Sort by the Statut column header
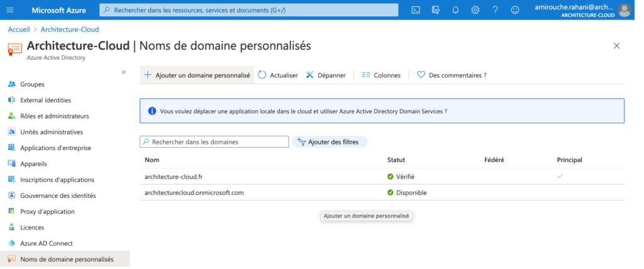This screenshot has width=644, height=269. click(x=396, y=160)
